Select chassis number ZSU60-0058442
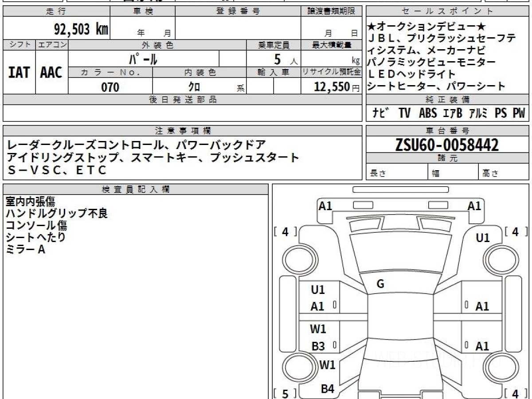 447,145
